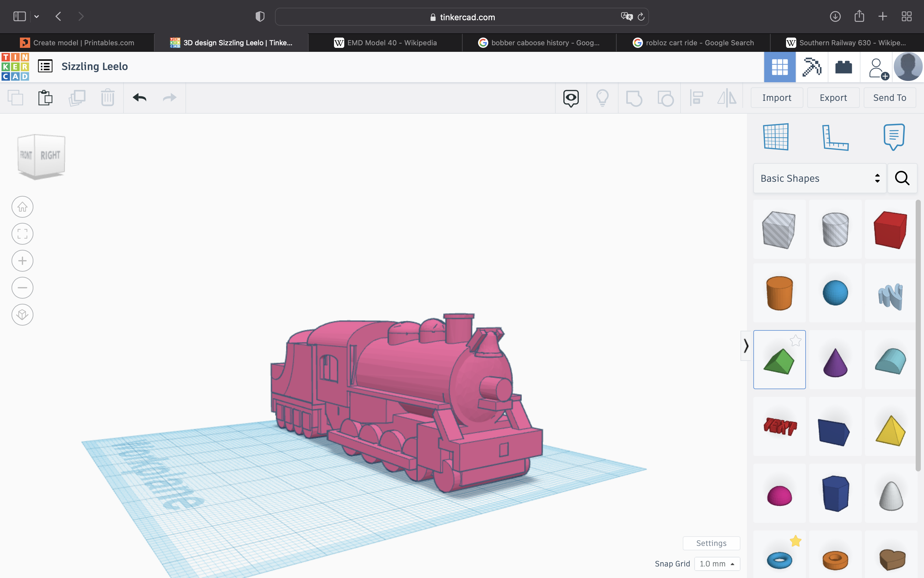The height and width of the screenshot is (578, 924).
Task: Click the Mirror tool icon
Action: click(727, 98)
